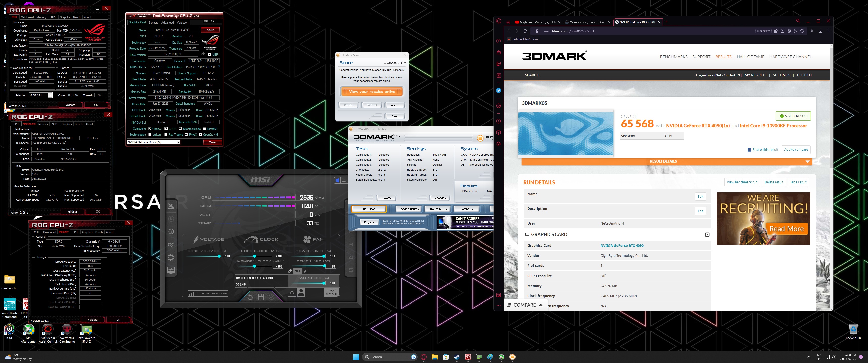
Task: Click Afterburner Windows startup icon
Action: [337, 180]
